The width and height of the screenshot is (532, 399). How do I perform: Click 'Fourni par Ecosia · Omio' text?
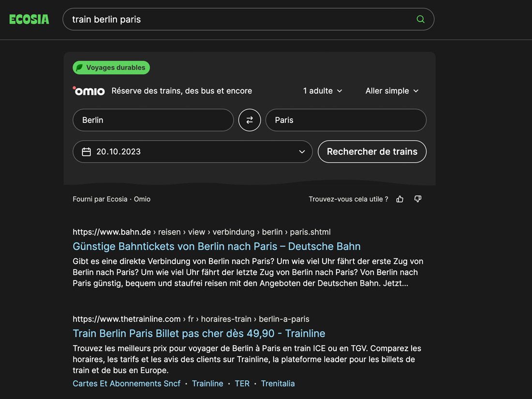coord(112,199)
